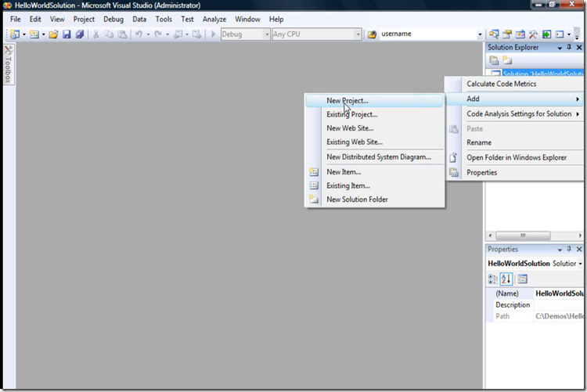Choose New Web Site... from the submenu
Viewport: 587px width, 392px height.
[374, 128]
